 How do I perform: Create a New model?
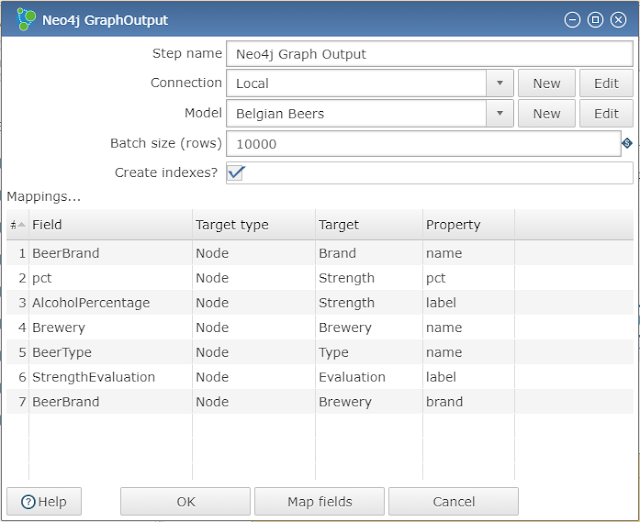(546, 114)
